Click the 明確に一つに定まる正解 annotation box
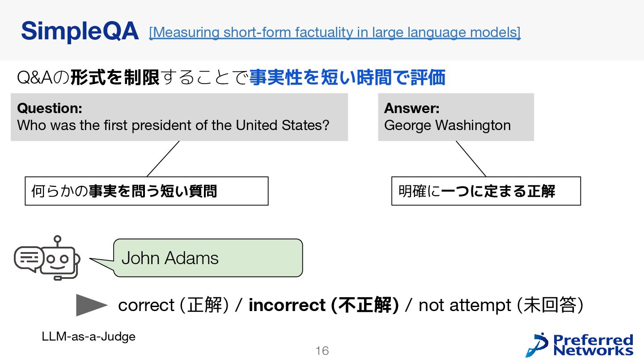 pos(486,191)
